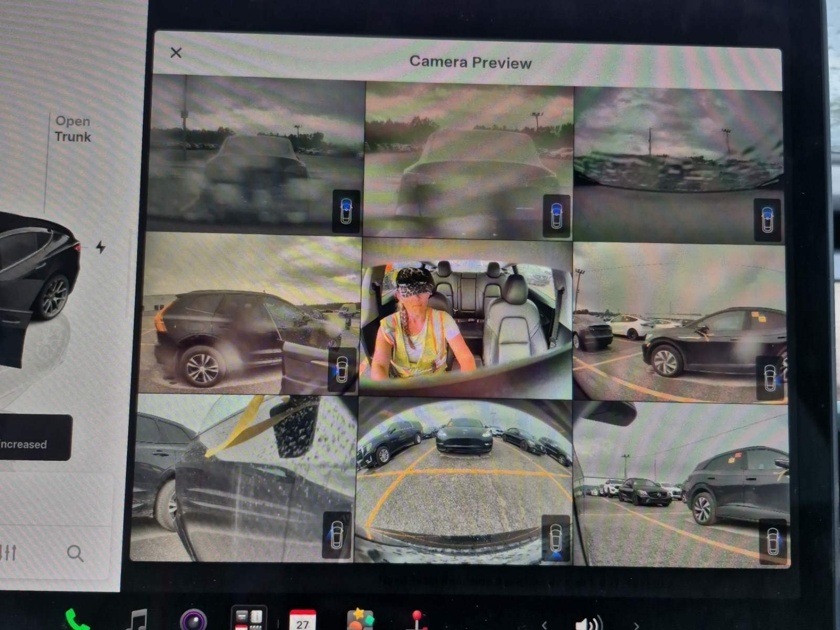The image size is (840, 630).
Task: Decrease volume with the left chevron
Action: 544,625
